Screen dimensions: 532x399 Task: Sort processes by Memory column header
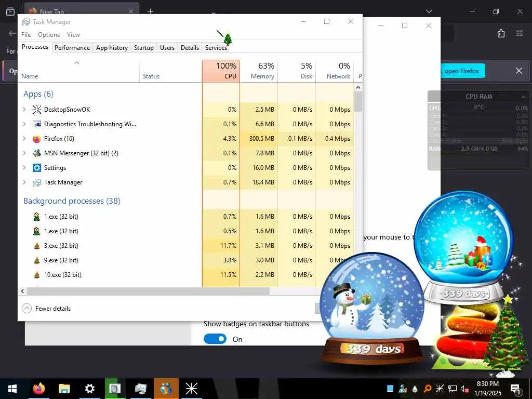point(259,71)
